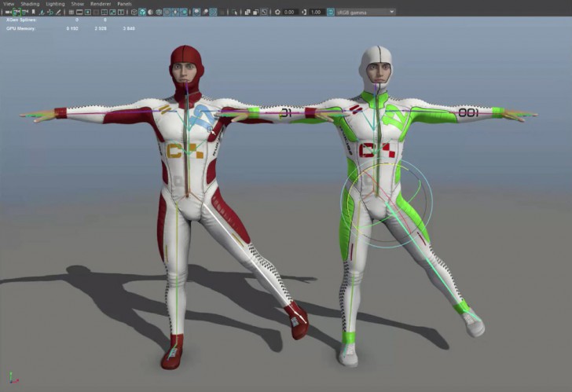
Task: Click the Select Camera icon
Action: coord(8,12)
